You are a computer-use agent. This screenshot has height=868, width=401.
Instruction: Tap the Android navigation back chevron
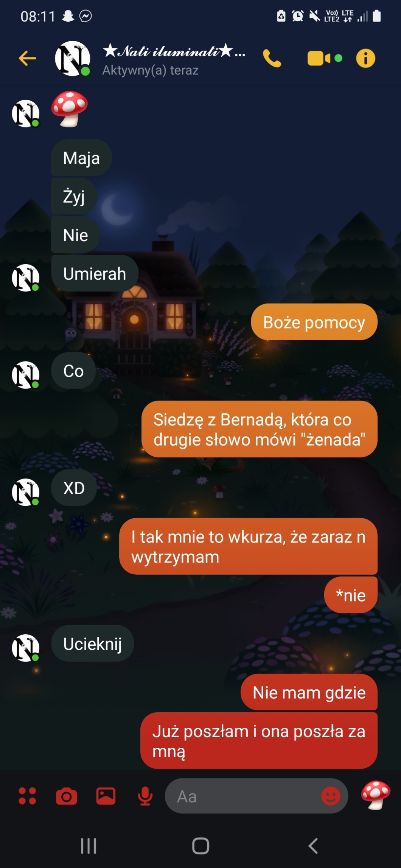(x=313, y=846)
